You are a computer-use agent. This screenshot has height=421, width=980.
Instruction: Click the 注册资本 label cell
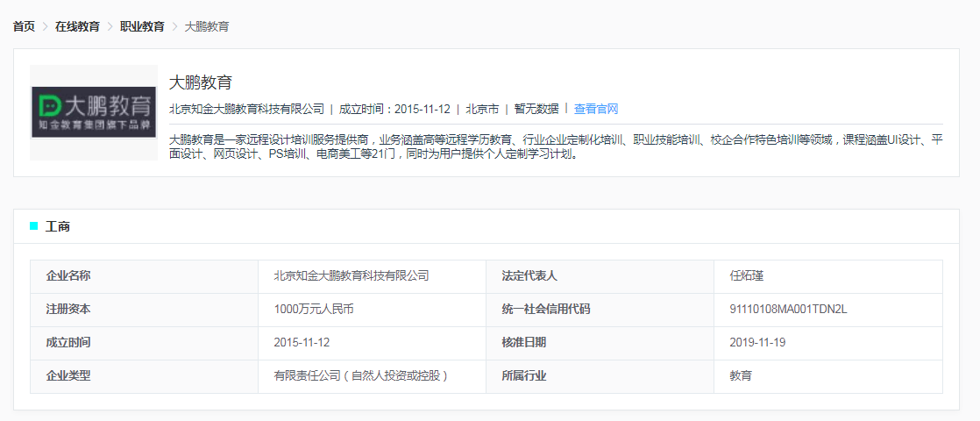click(x=145, y=310)
